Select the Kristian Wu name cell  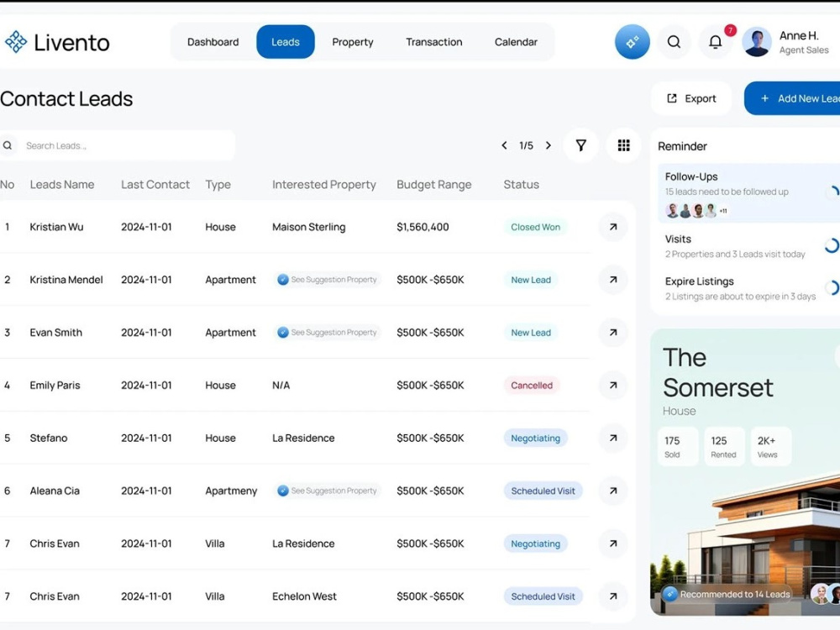(57, 227)
